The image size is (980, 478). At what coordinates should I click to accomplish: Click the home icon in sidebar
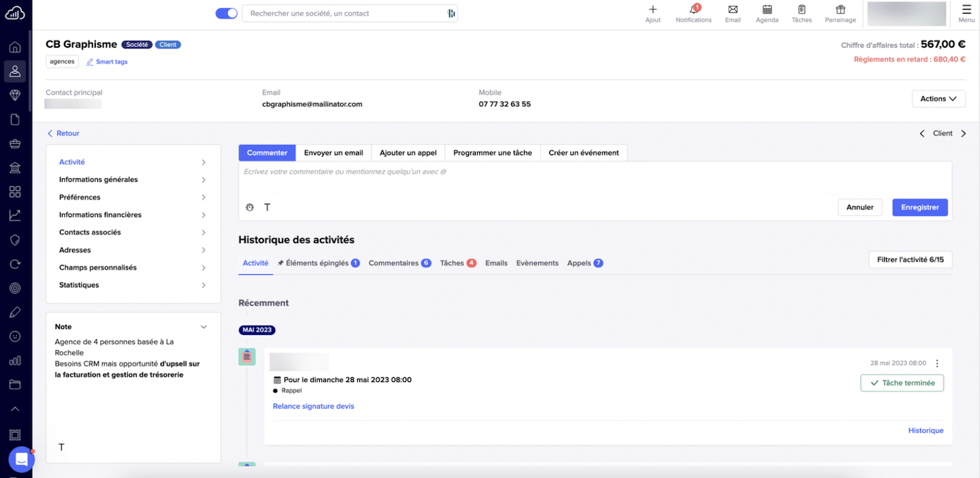15,48
